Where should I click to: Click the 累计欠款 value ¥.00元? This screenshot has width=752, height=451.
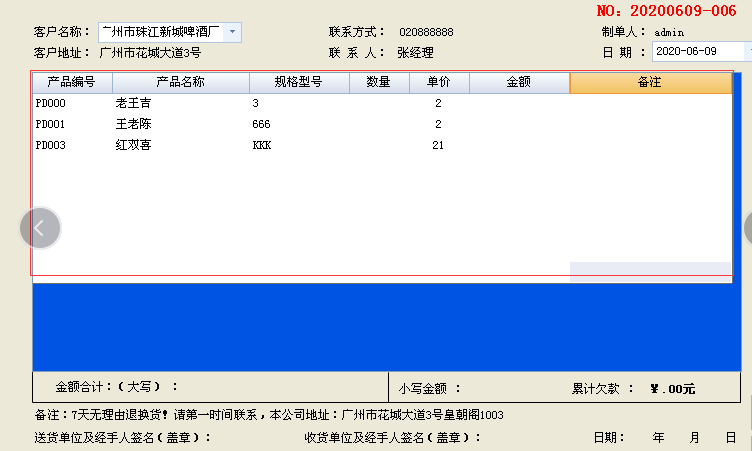click(672, 389)
